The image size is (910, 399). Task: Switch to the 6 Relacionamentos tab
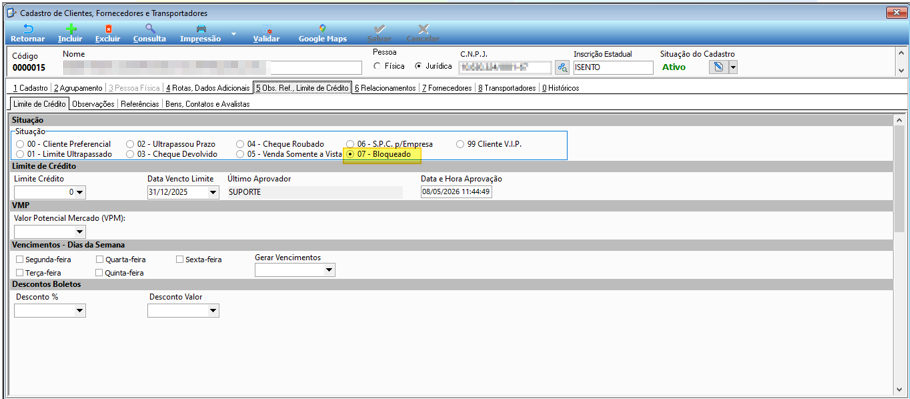(385, 88)
